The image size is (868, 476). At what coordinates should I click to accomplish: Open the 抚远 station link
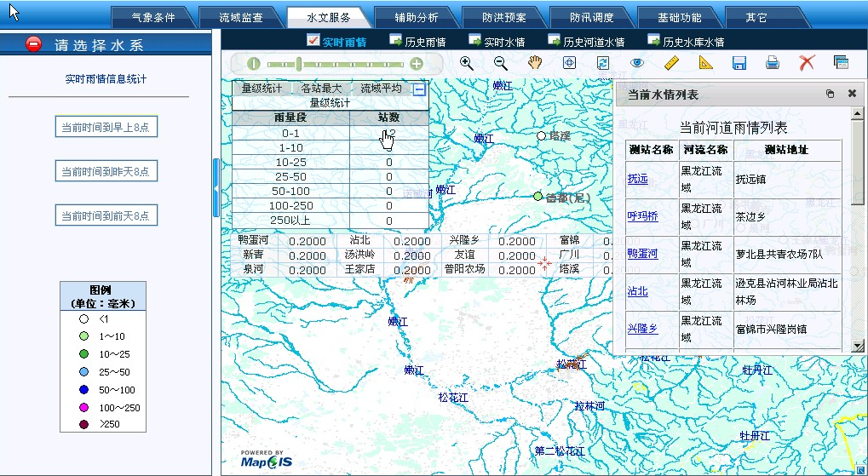[637, 179]
